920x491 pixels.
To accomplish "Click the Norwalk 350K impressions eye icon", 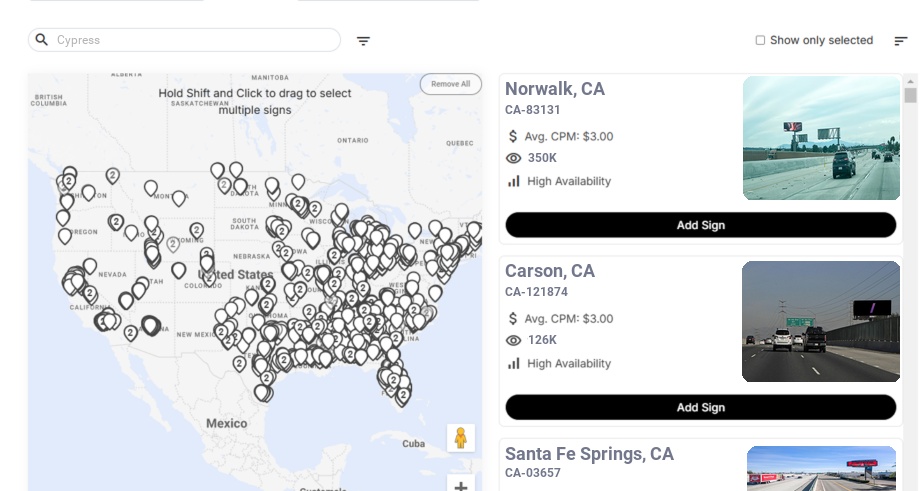I will [514, 158].
